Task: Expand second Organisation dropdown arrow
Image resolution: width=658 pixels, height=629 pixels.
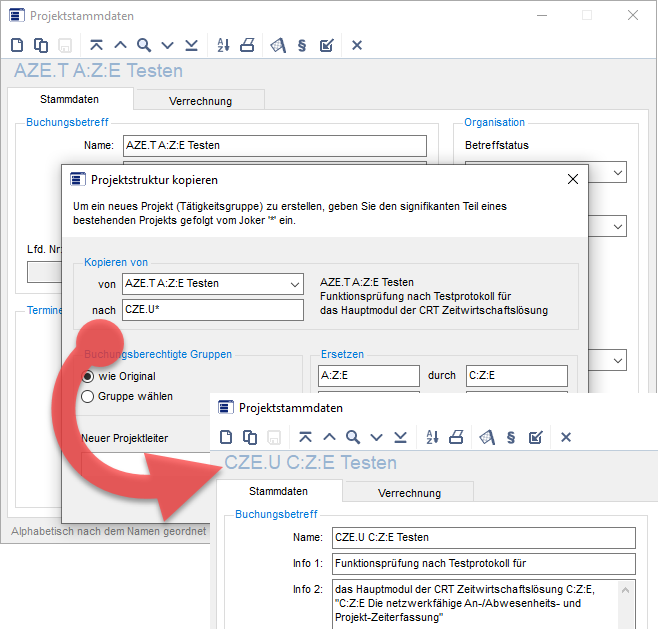Action: (x=617, y=227)
